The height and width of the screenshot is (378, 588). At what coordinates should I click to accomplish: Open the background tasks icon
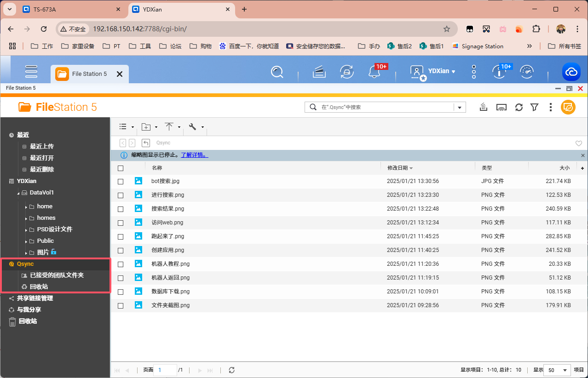319,72
